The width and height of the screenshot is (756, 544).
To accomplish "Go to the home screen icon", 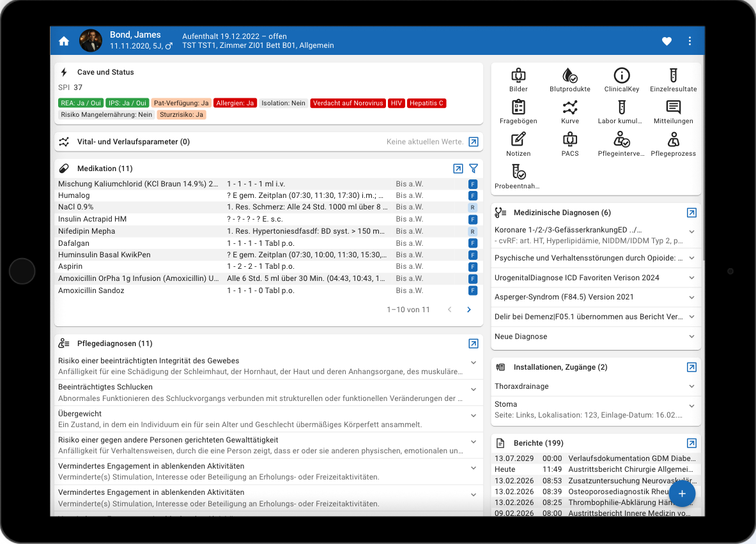I will (x=64, y=42).
